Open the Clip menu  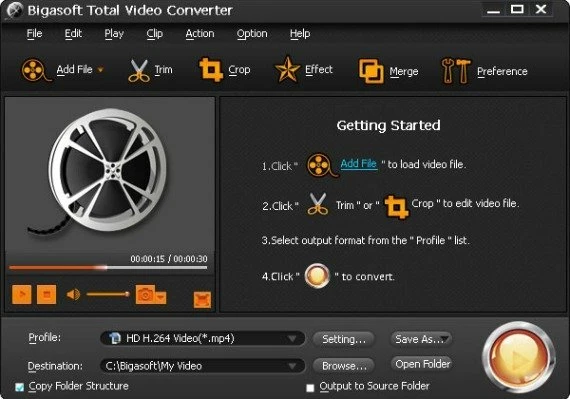(154, 34)
